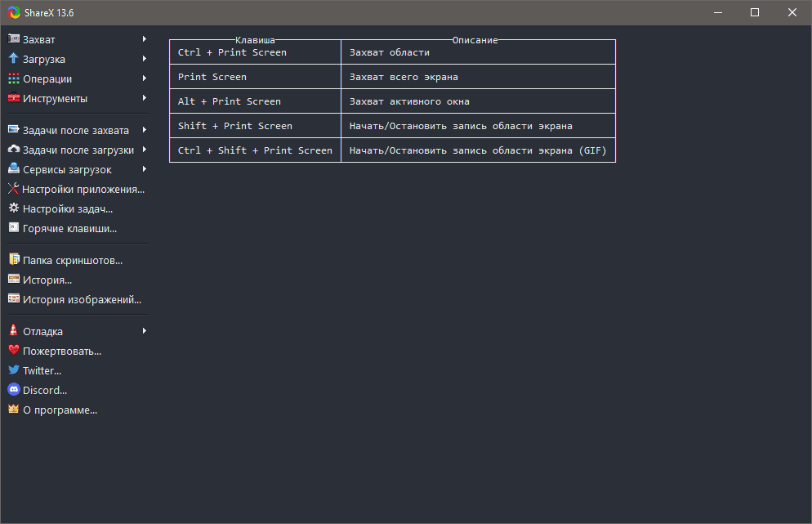Click the Настройки приложения tools icon
812x524 pixels.
[x=14, y=189]
